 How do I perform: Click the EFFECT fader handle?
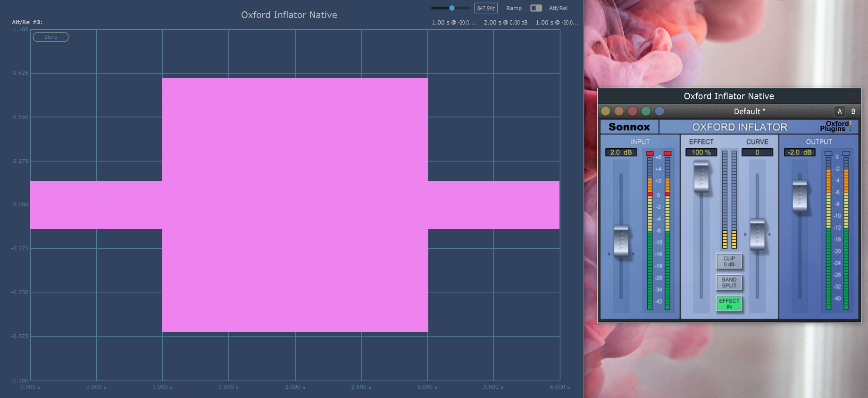pos(701,177)
